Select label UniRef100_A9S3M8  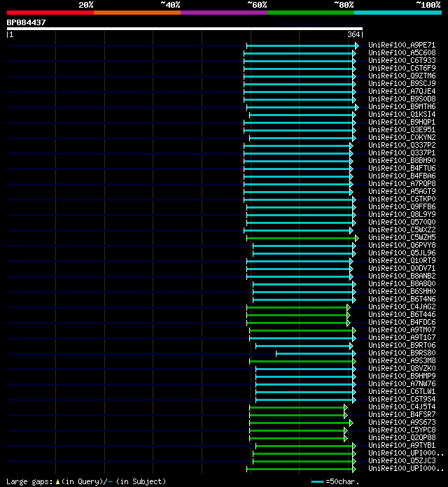pyautogui.click(x=402, y=360)
